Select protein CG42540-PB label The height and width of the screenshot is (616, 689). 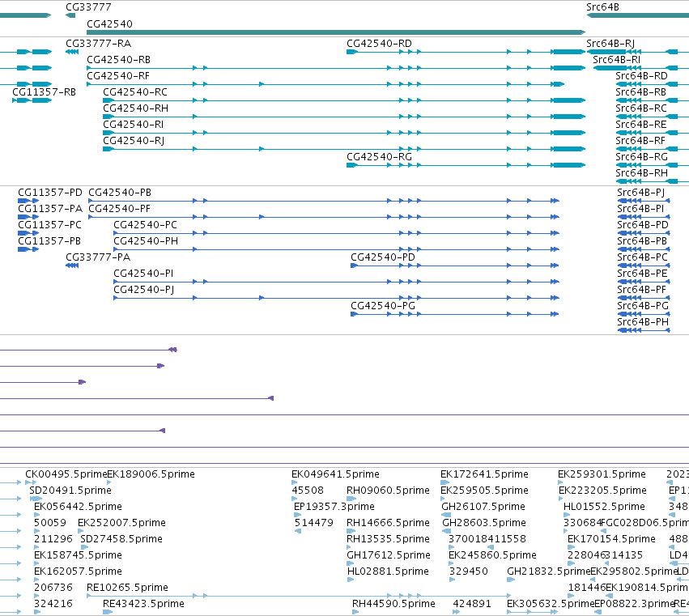pyautogui.click(x=120, y=193)
